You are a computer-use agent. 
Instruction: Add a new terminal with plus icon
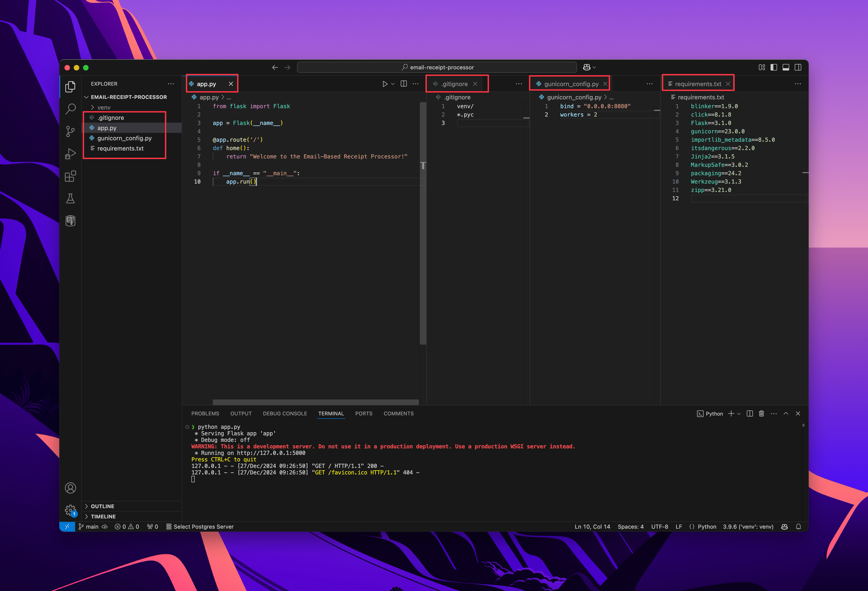coord(731,413)
